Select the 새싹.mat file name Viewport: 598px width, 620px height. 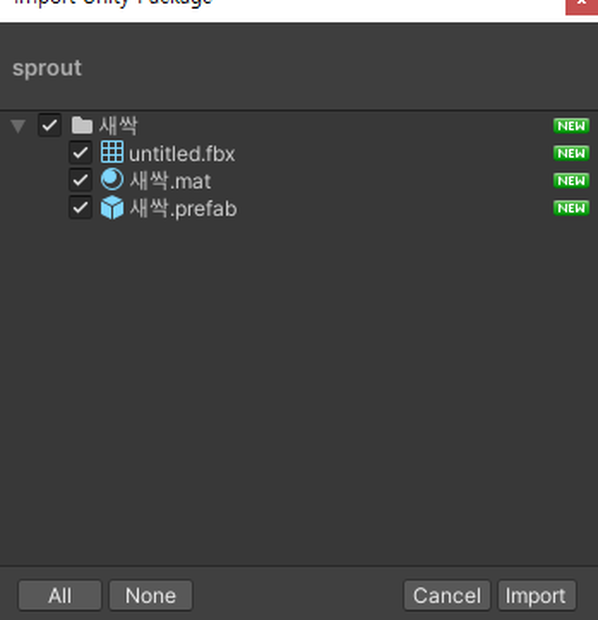170,181
